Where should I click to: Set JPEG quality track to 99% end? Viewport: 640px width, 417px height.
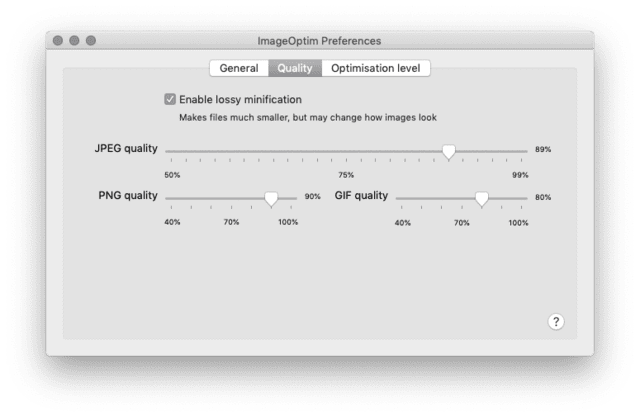point(521,151)
